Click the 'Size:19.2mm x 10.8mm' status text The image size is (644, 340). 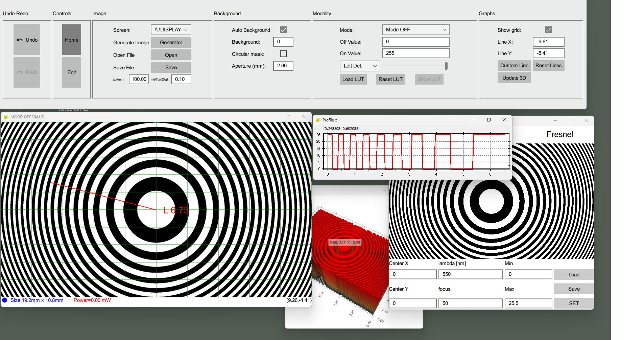[37, 300]
